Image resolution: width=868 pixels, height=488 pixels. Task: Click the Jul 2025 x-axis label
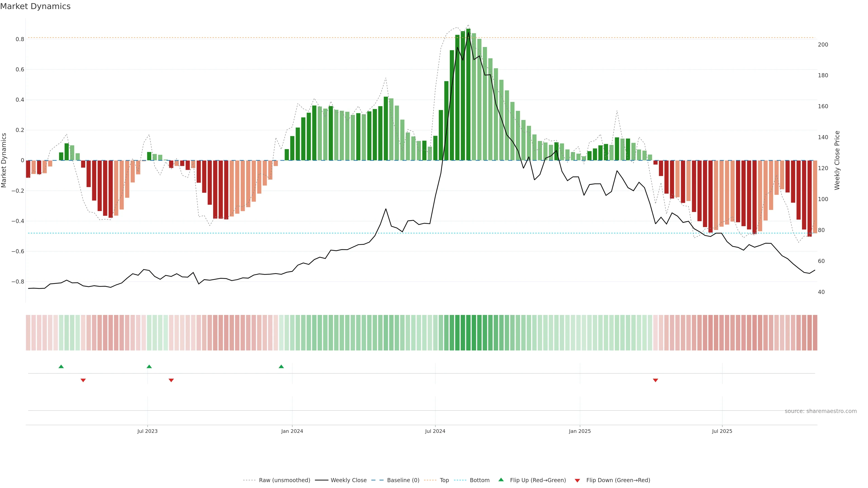coord(722,431)
